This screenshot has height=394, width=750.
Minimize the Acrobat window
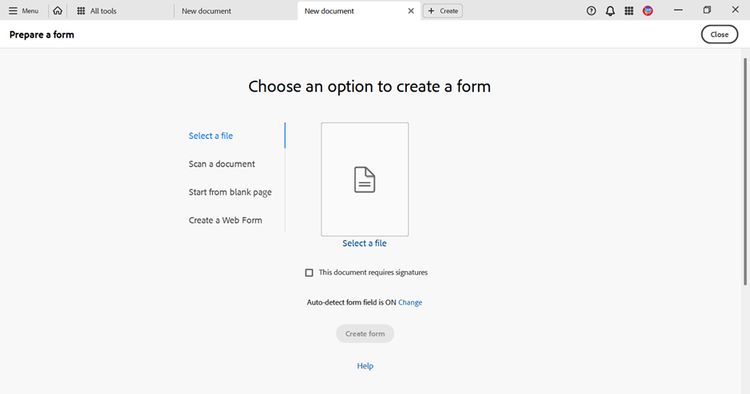coord(678,10)
